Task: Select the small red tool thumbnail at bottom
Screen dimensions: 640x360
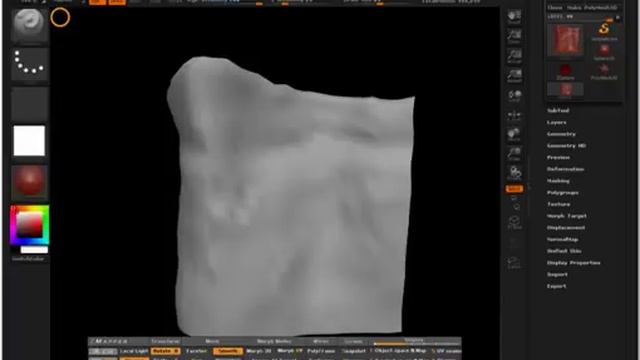Action: point(565,90)
